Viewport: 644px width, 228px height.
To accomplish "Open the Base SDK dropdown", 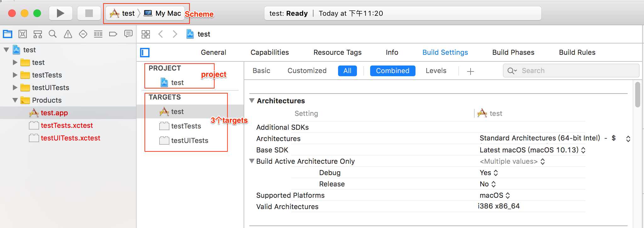I will (x=532, y=150).
